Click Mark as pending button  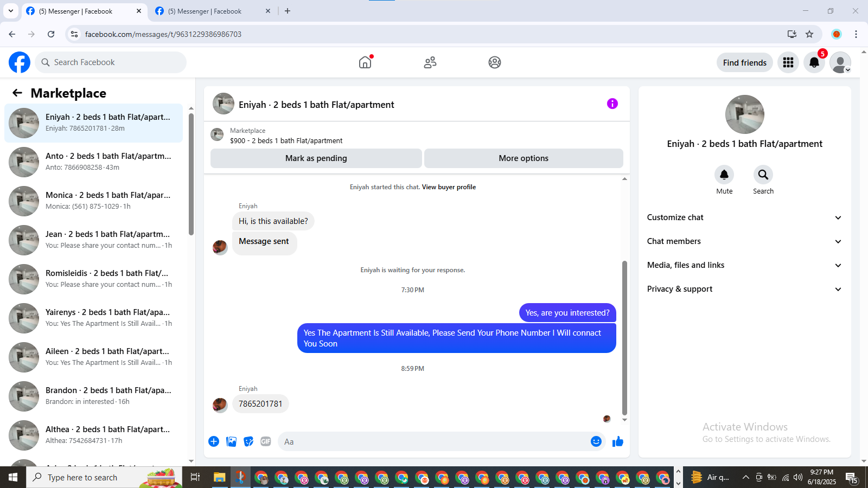(316, 158)
